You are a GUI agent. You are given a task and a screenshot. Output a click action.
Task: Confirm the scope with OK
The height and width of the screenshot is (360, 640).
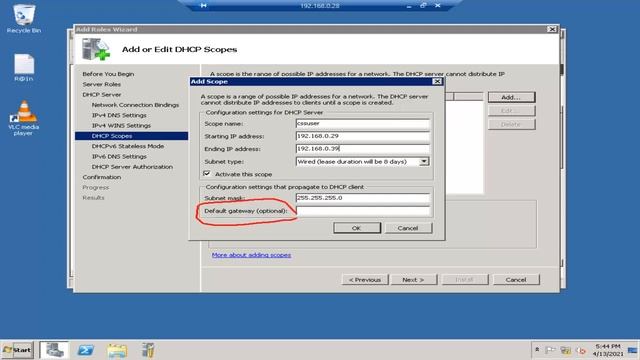[357, 228]
